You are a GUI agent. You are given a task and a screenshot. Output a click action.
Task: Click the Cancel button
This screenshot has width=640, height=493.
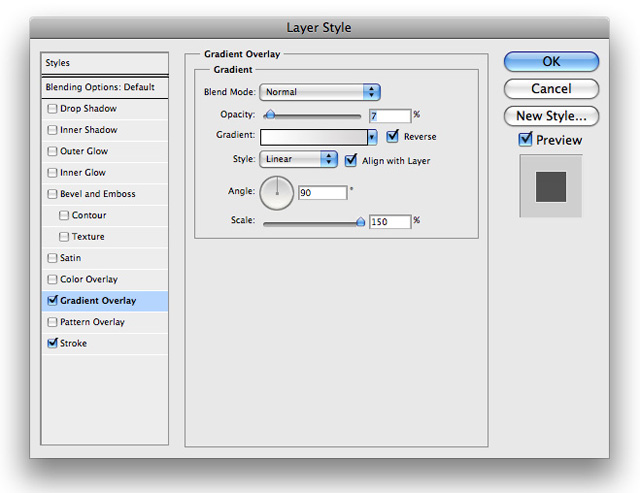click(551, 89)
